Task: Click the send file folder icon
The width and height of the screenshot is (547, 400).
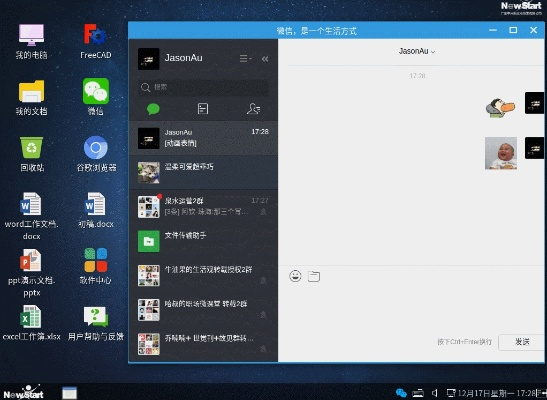Action: [314, 276]
